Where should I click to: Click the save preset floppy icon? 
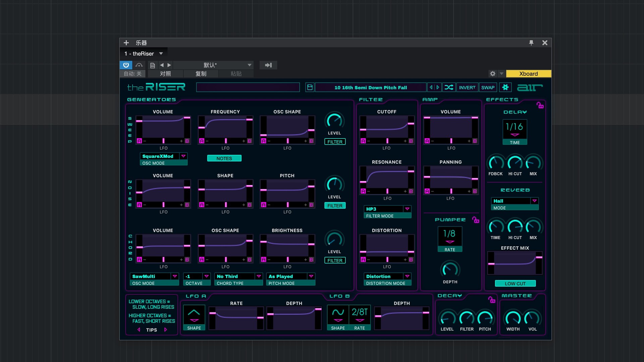(310, 87)
